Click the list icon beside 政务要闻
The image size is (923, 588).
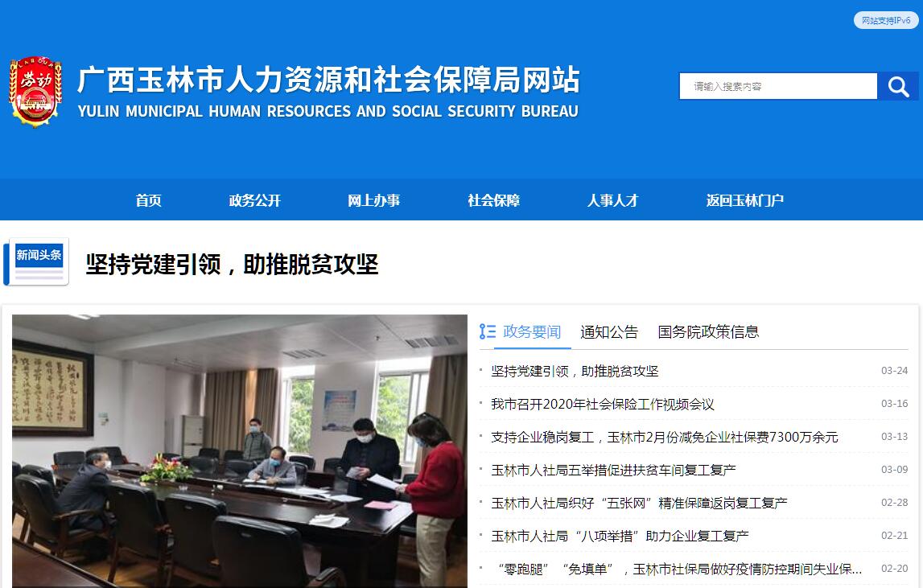pyautogui.click(x=488, y=331)
